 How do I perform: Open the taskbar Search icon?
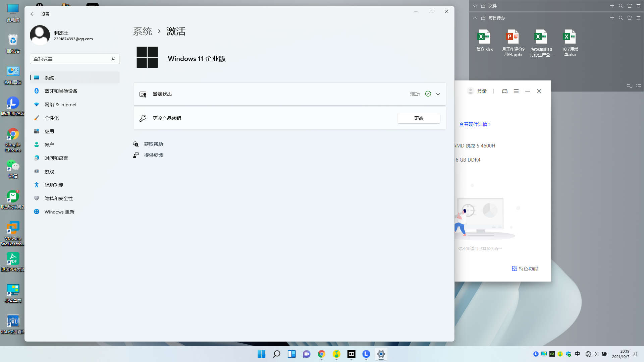coord(276,354)
